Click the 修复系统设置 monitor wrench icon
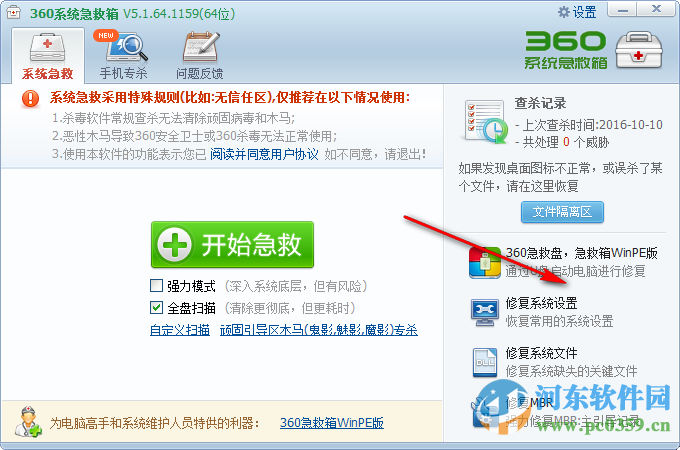The height and width of the screenshot is (450, 680). pyautogui.click(x=484, y=313)
